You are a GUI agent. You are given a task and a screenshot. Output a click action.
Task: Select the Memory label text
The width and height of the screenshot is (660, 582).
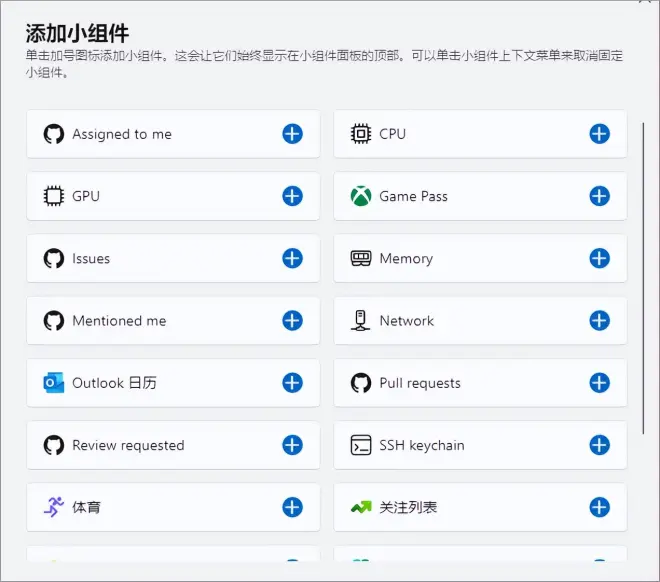(x=406, y=259)
